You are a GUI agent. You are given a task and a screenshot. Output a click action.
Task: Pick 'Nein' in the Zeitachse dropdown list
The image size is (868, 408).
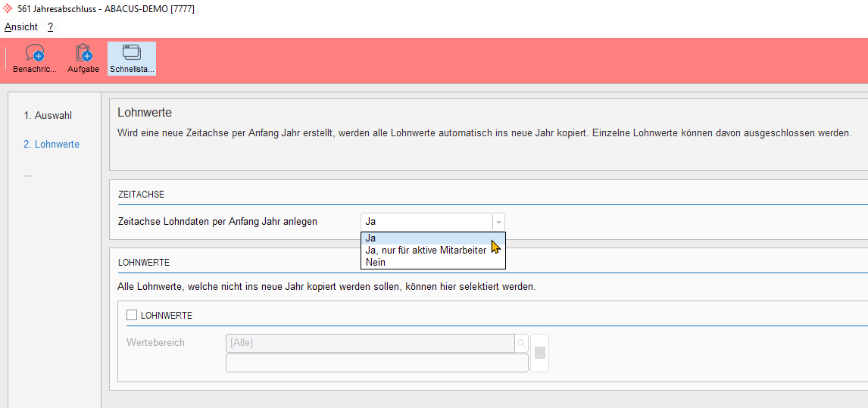tap(376, 262)
